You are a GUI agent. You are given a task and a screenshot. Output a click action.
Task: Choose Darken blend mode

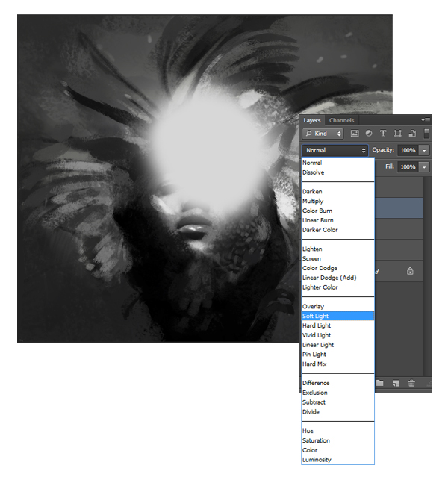coord(337,192)
